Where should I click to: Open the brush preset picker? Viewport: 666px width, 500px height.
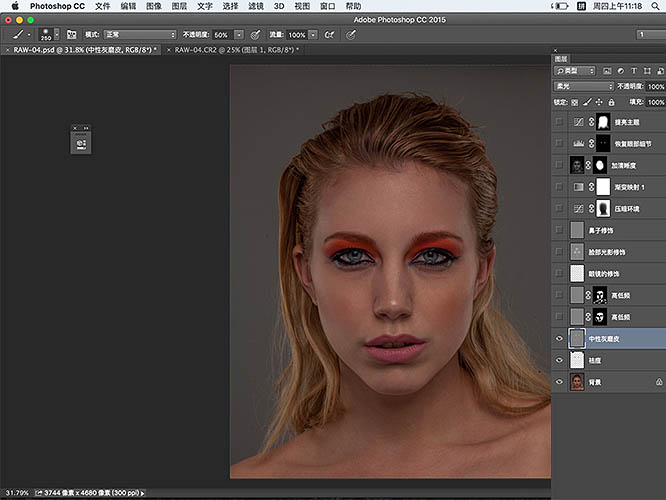click(46, 34)
